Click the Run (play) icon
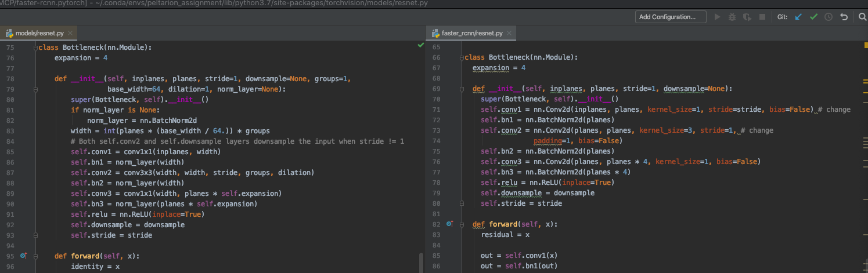Image resolution: width=868 pixels, height=273 pixels. (x=717, y=17)
